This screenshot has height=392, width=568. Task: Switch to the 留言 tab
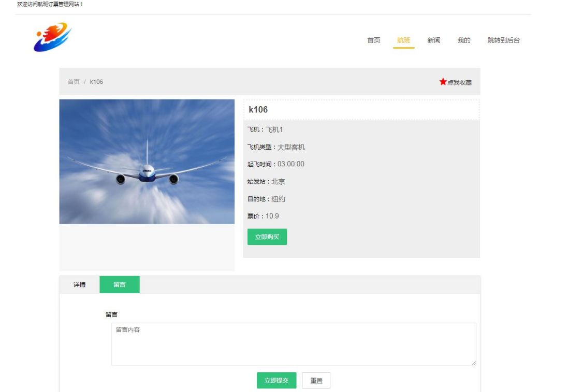coord(120,284)
